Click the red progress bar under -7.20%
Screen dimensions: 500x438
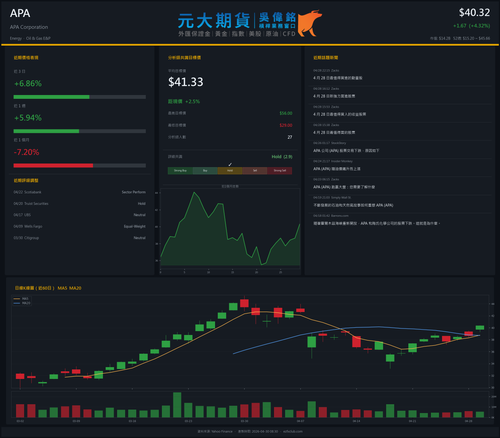[53, 165]
